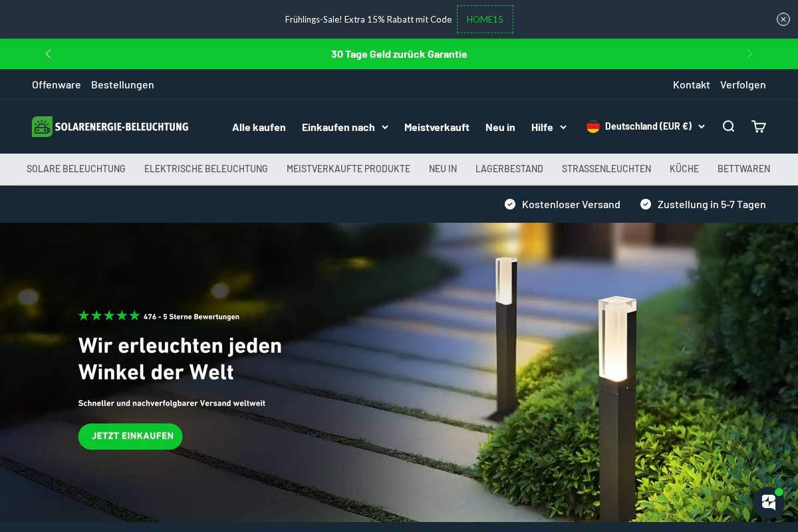This screenshot has height=532, width=798.
Task: Copy the HOME15 discount code
Action: pos(485,19)
